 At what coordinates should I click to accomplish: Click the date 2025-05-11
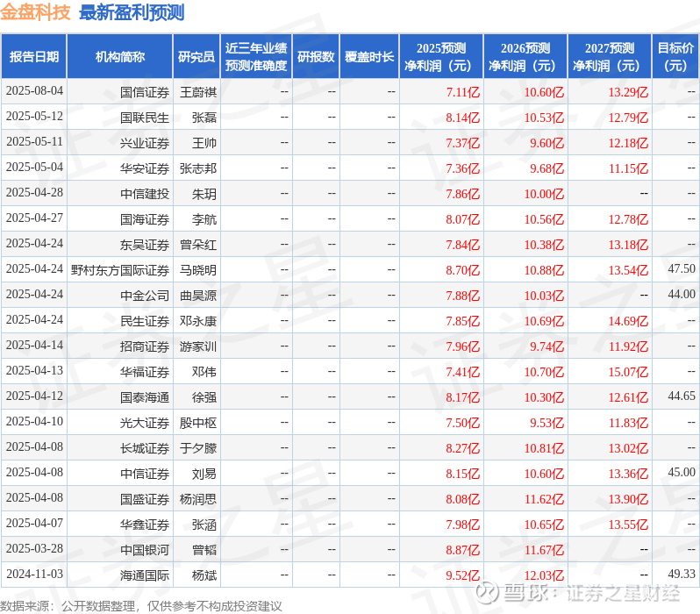point(34,142)
